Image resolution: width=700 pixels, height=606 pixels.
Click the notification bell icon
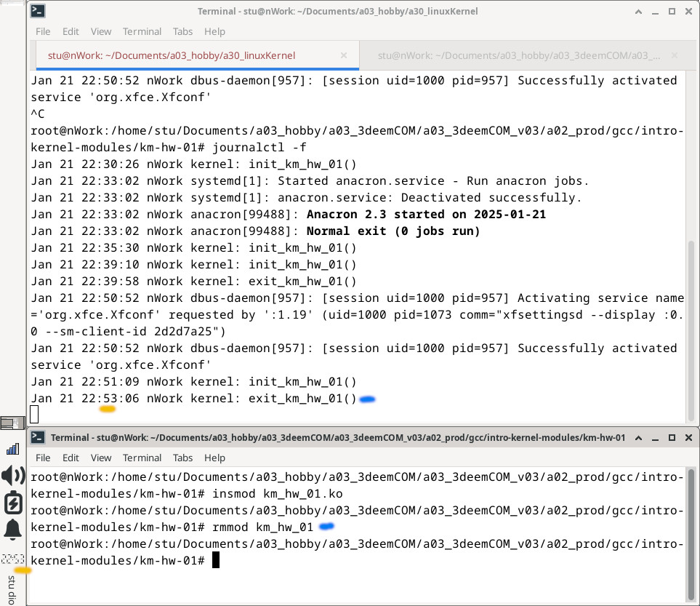pyautogui.click(x=12, y=530)
